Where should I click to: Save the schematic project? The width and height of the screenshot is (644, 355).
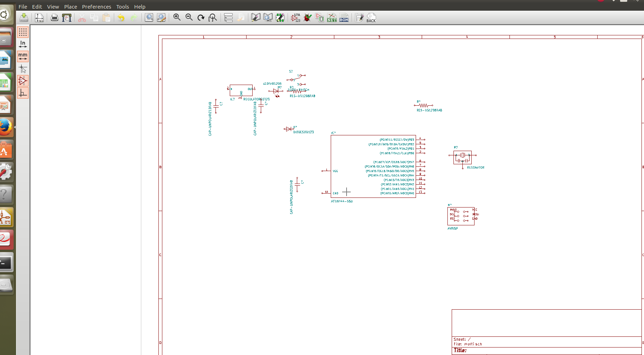(x=24, y=17)
